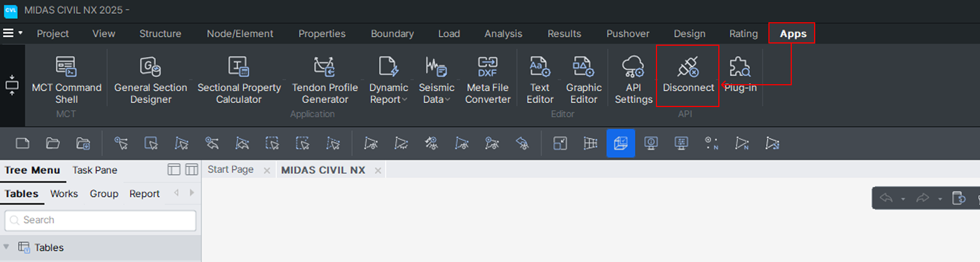Image resolution: width=980 pixels, height=262 pixels.
Task: Switch to the View ribbon tab
Action: [104, 33]
